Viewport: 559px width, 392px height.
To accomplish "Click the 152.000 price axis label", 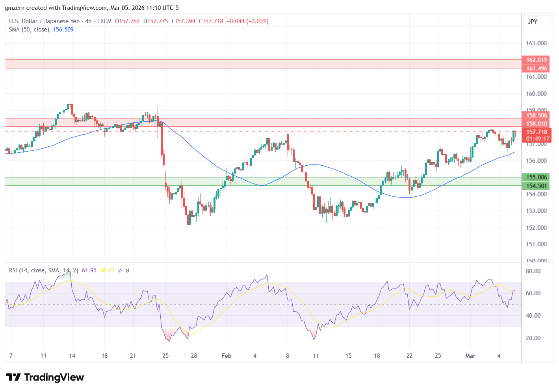I will tap(536, 227).
